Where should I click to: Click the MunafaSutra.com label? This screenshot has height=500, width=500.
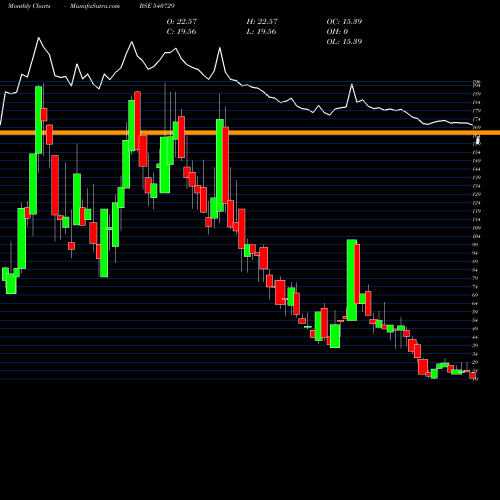(95, 6)
